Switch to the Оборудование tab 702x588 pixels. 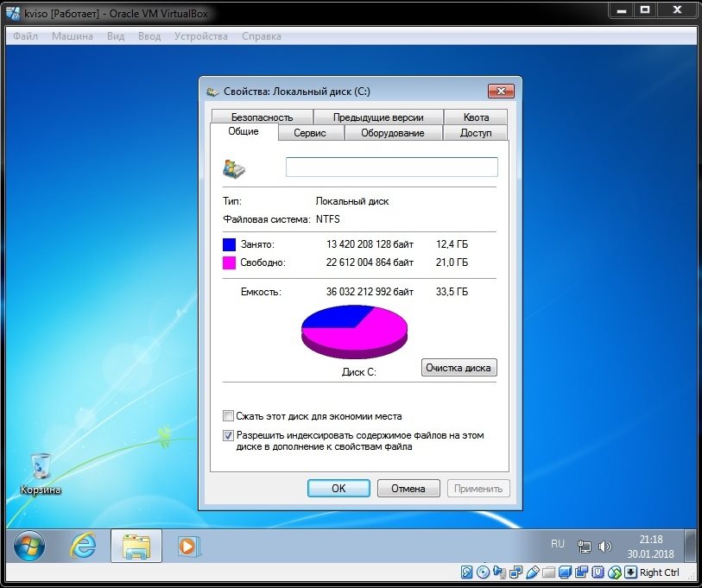[393, 133]
